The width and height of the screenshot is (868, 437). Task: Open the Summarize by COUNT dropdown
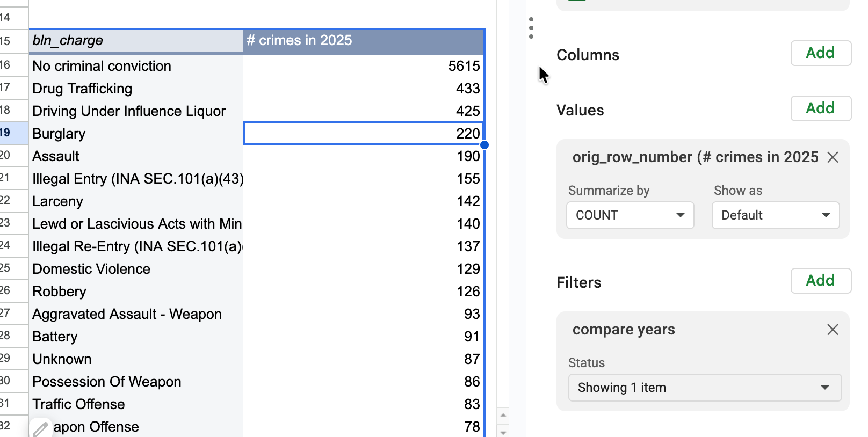[630, 215]
